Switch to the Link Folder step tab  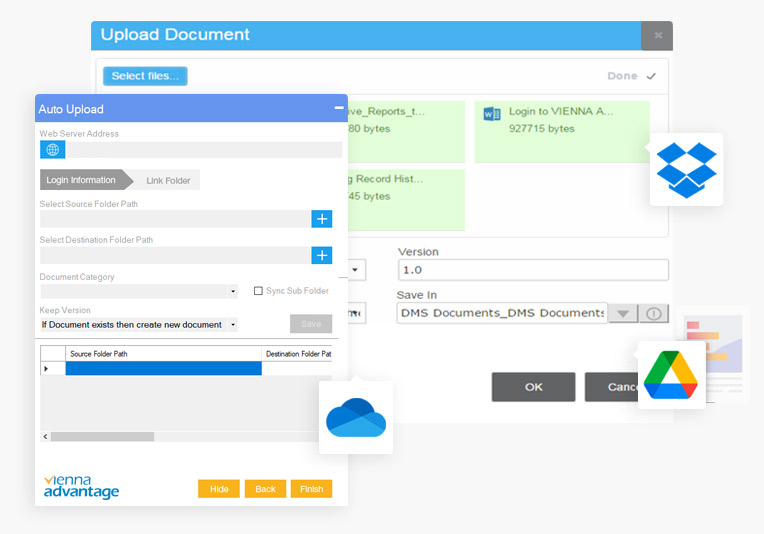coord(168,181)
